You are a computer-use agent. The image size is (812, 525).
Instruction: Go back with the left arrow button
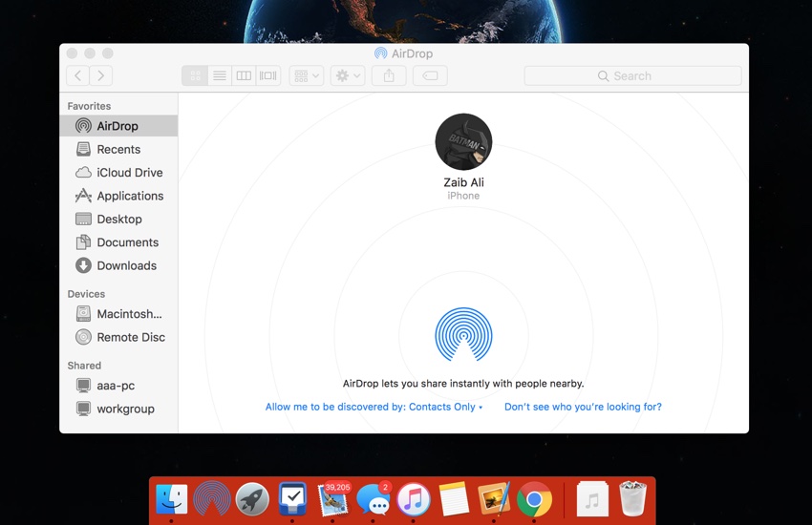click(77, 75)
